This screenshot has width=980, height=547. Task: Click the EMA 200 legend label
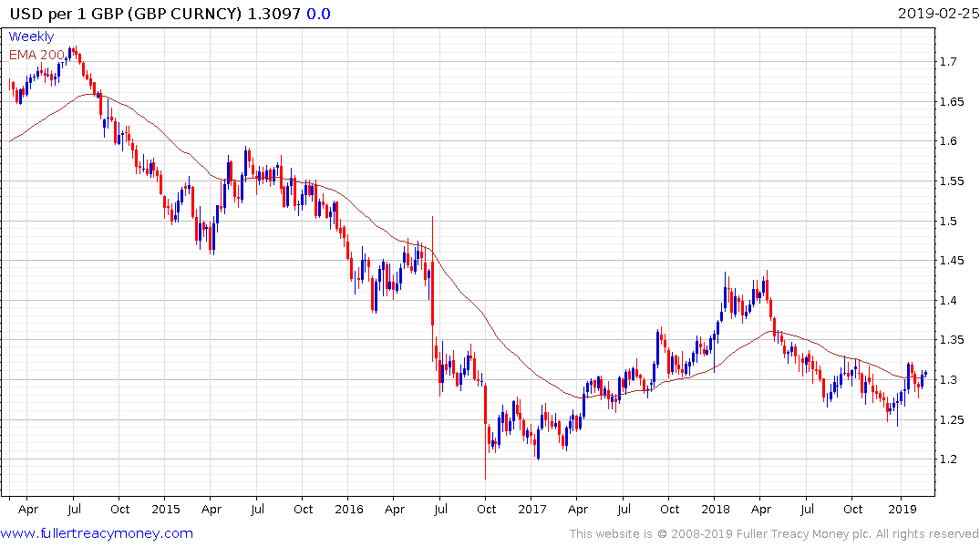pos(36,55)
